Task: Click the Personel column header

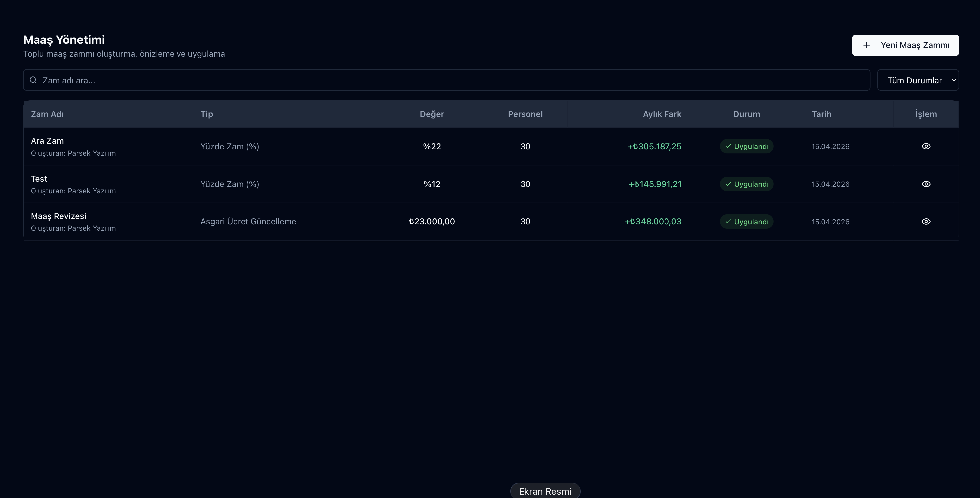Action: tap(525, 114)
